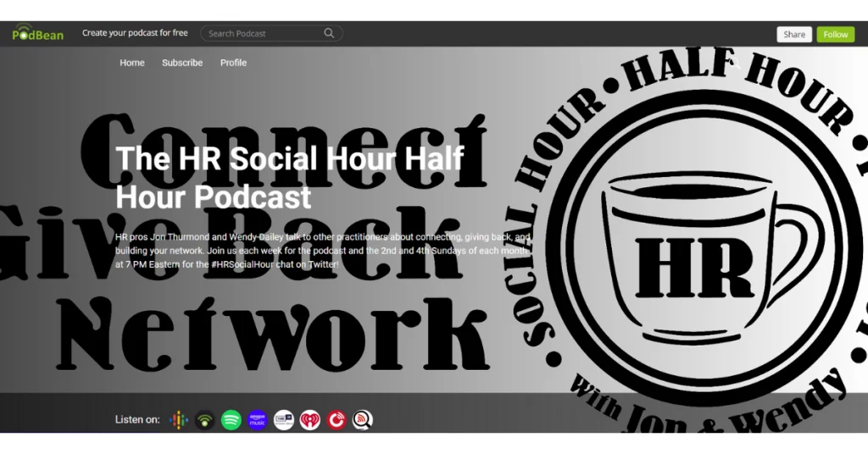Screen dimensions: 868x454
Task: Open the Spotify listen-on icon
Action: [x=231, y=420]
